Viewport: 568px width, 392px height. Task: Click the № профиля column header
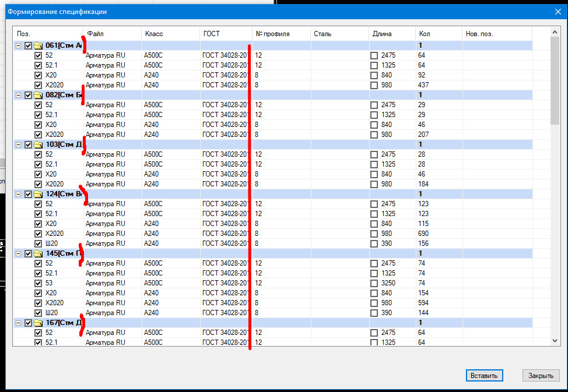281,34
